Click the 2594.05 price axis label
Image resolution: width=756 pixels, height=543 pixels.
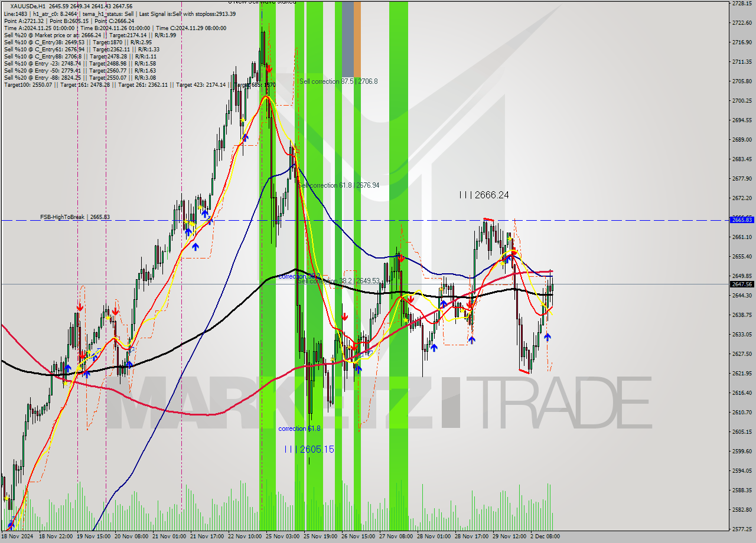click(x=741, y=471)
